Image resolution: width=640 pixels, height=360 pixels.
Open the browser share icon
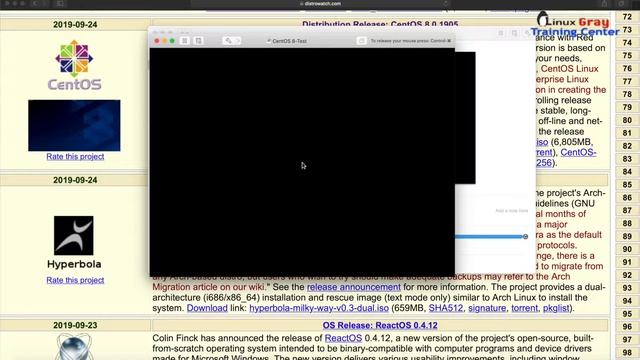604,4
